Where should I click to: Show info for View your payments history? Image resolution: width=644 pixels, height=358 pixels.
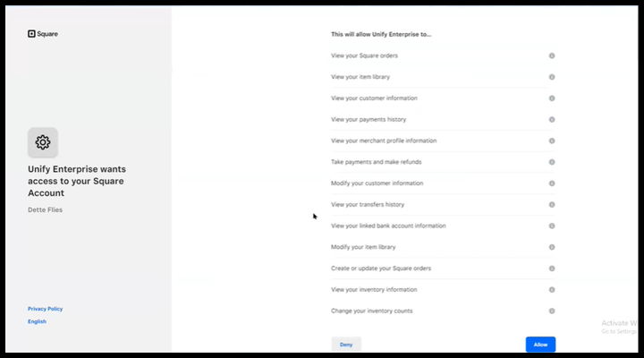pyautogui.click(x=552, y=119)
